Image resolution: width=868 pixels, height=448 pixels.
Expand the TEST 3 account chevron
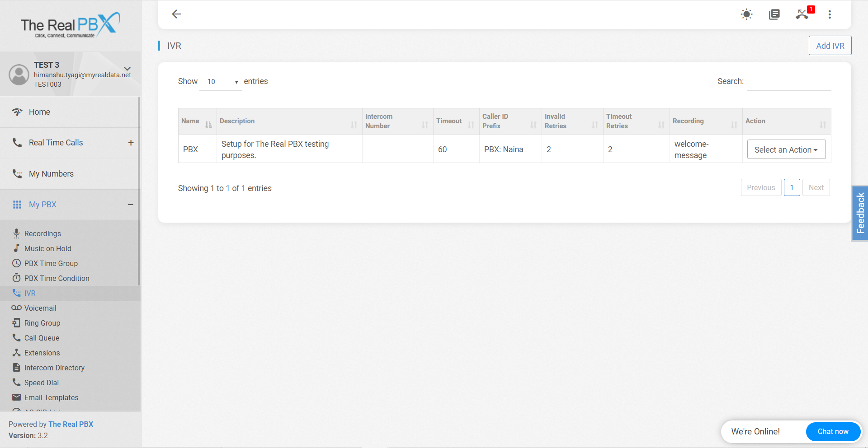(x=127, y=69)
